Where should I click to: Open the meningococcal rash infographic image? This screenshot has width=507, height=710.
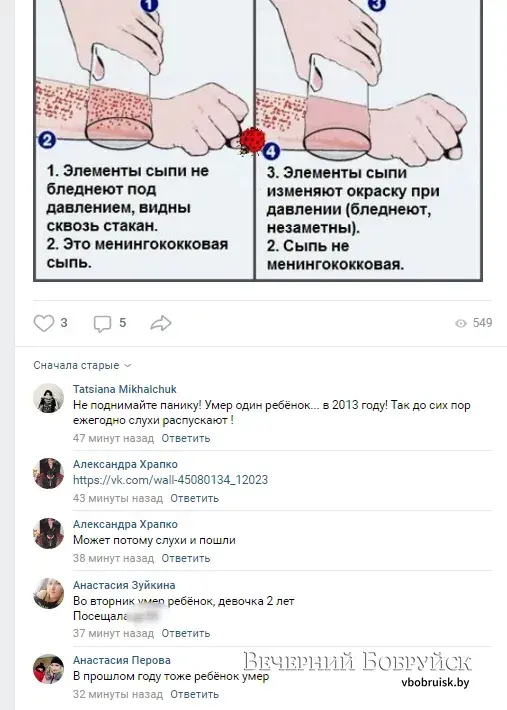coord(258,140)
